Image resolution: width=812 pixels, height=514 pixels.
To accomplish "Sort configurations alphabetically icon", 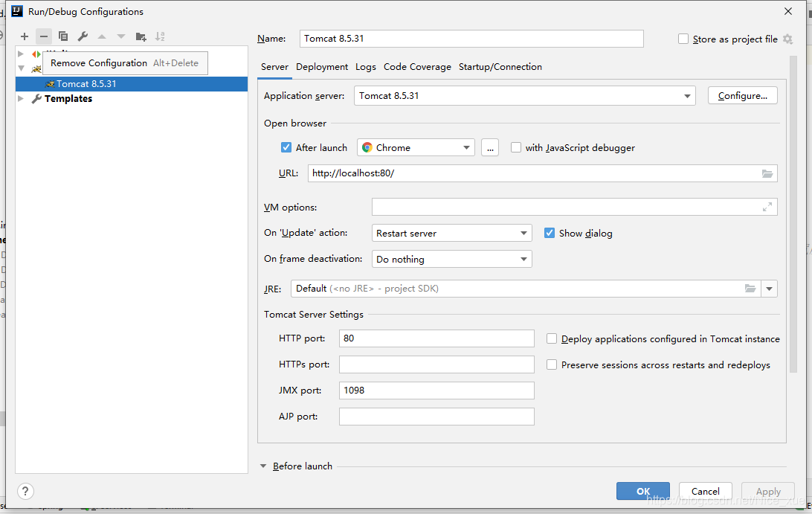I will pyautogui.click(x=160, y=36).
